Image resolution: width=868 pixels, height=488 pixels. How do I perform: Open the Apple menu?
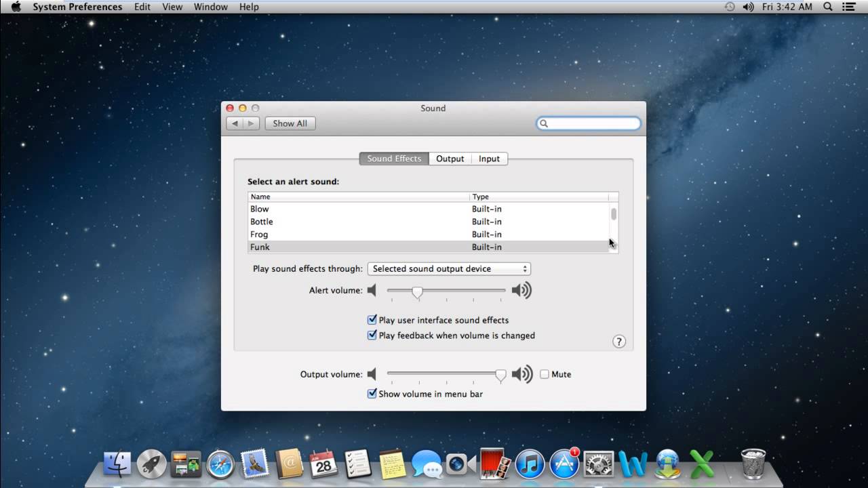[x=16, y=7]
